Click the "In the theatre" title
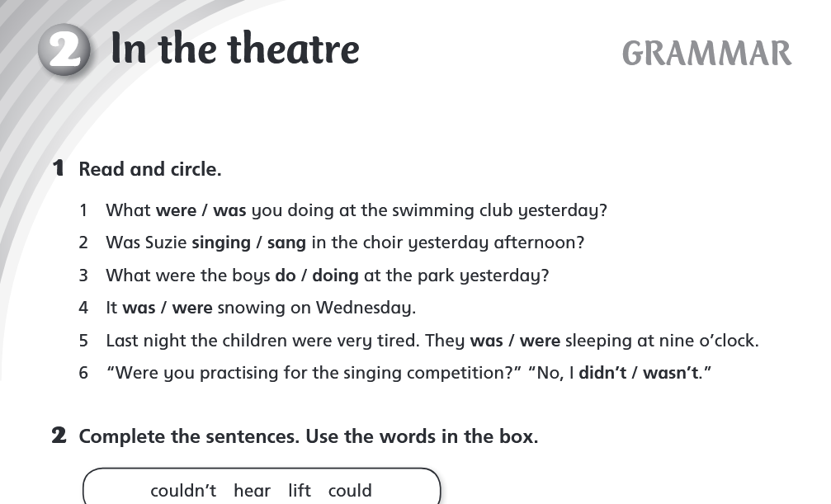Screen dimensions: 831x504 (235, 49)
